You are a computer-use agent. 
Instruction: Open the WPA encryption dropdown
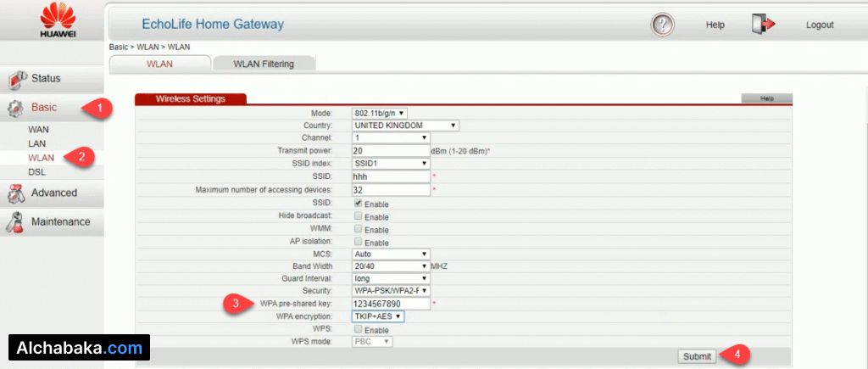[378, 316]
